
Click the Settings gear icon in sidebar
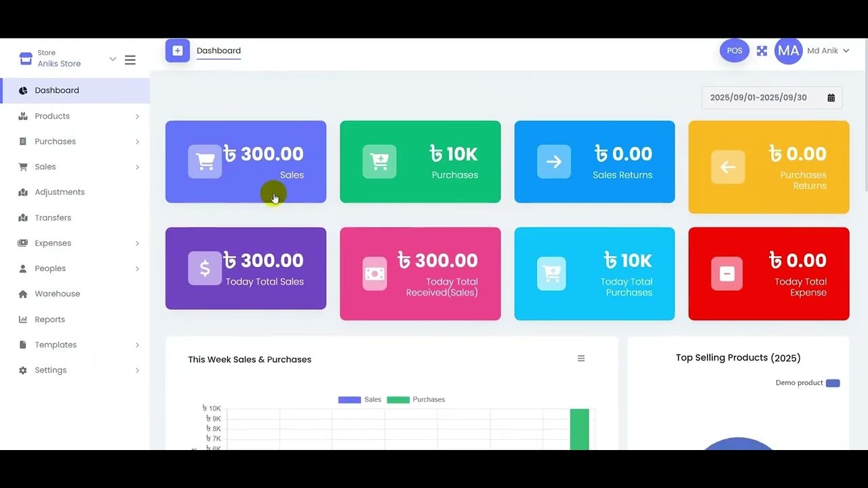point(23,370)
